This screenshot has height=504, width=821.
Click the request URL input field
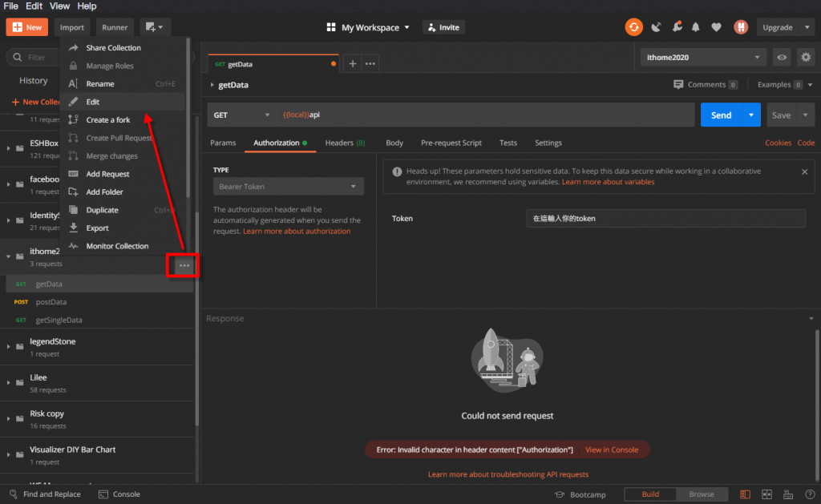tap(485, 115)
